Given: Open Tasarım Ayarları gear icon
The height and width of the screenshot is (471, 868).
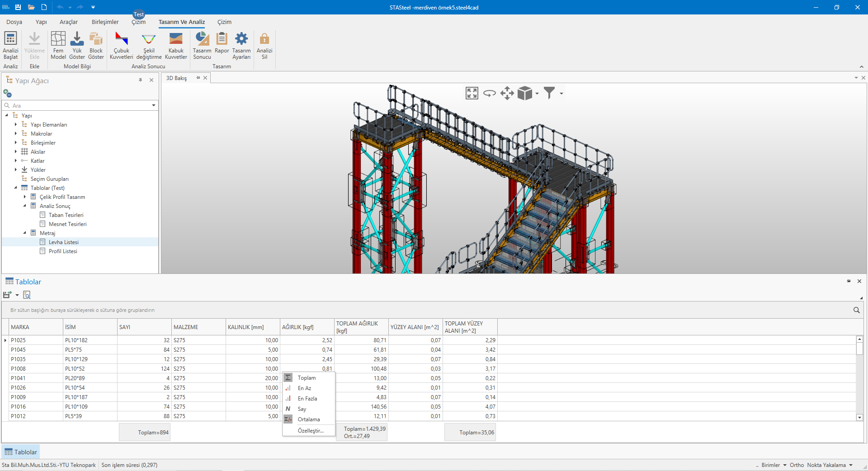Looking at the screenshot, I should point(241,39).
